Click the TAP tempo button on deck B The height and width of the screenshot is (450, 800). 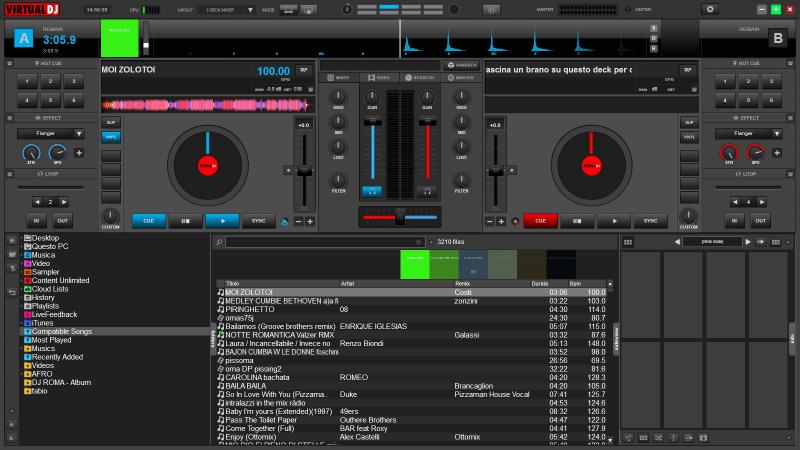coord(687,70)
